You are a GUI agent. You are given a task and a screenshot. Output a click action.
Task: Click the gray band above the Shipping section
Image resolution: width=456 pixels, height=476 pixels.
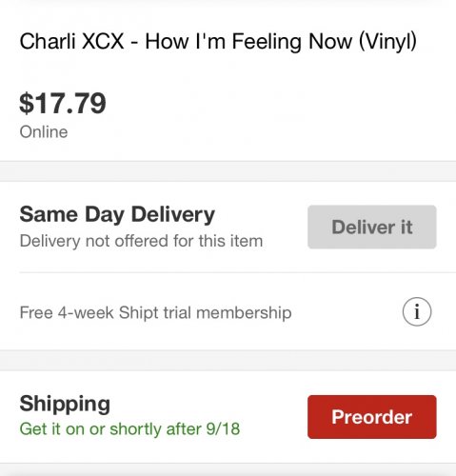point(228,361)
